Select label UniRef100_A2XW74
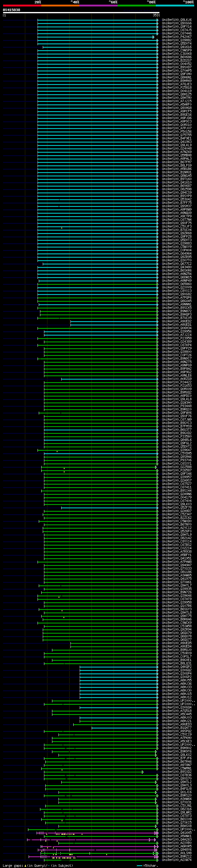This screenshot has width=197, height=868. [177, 860]
